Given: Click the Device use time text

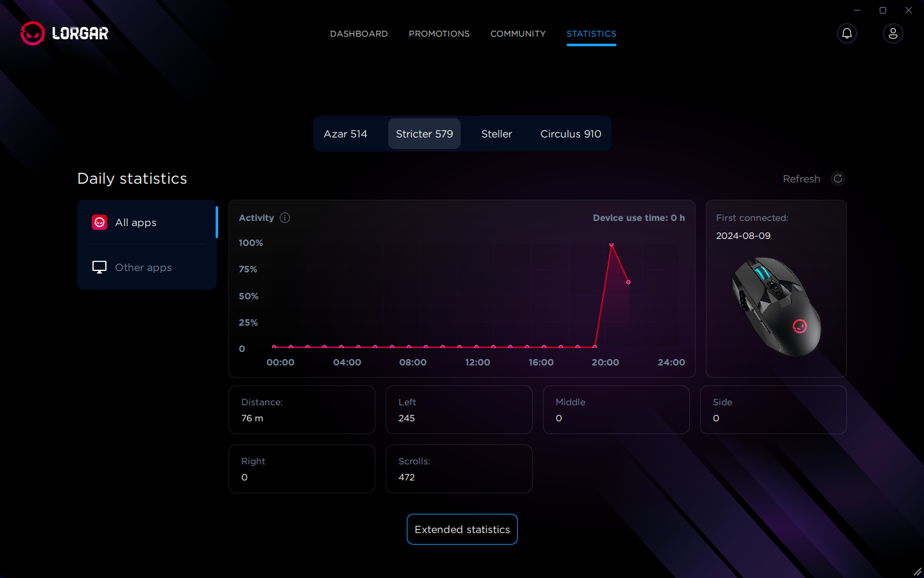Looking at the screenshot, I should pyautogui.click(x=638, y=218).
